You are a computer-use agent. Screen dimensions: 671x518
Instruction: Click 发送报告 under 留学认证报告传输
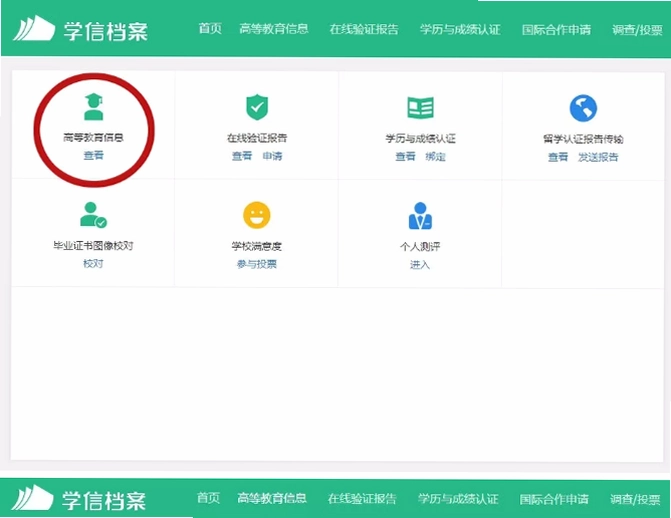pos(598,157)
